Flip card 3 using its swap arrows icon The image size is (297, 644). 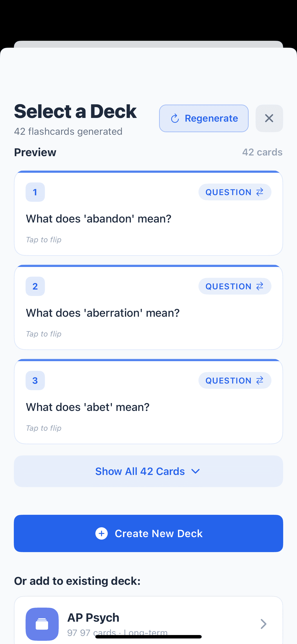tap(259, 380)
